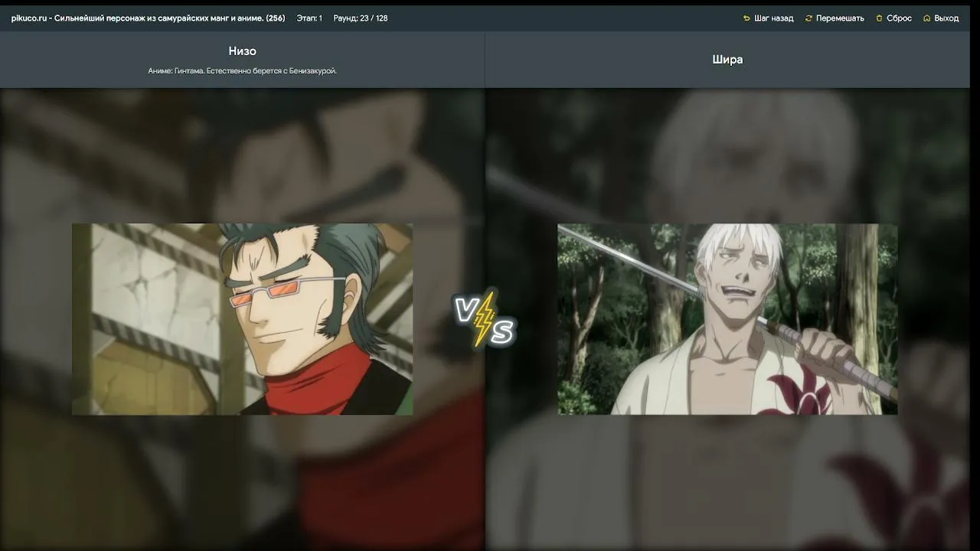This screenshot has height=551, width=980.
Task: Click the shuffle icon beside Перемешать
Action: (x=808, y=18)
